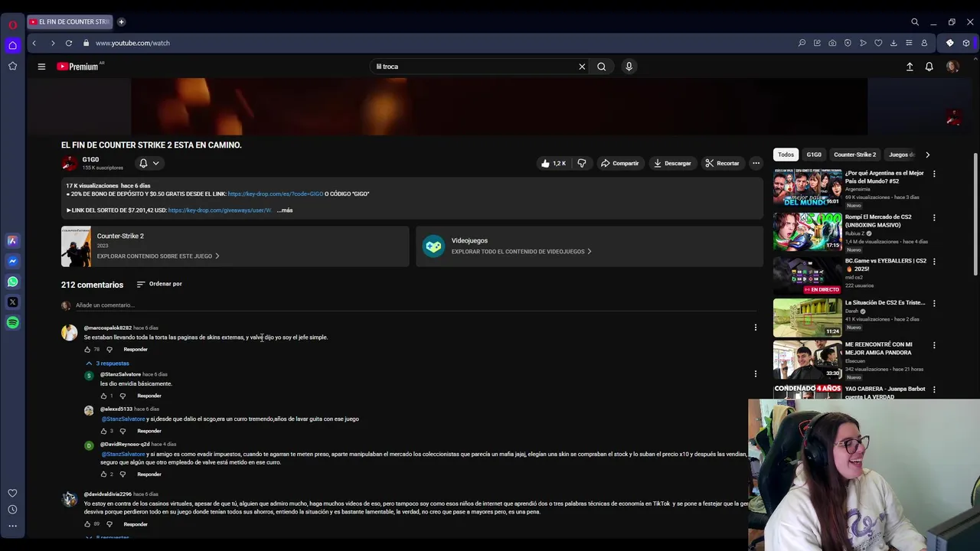Image resolution: width=980 pixels, height=551 pixels.
Task: Select the Todos filter chip
Action: tap(786, 155)
